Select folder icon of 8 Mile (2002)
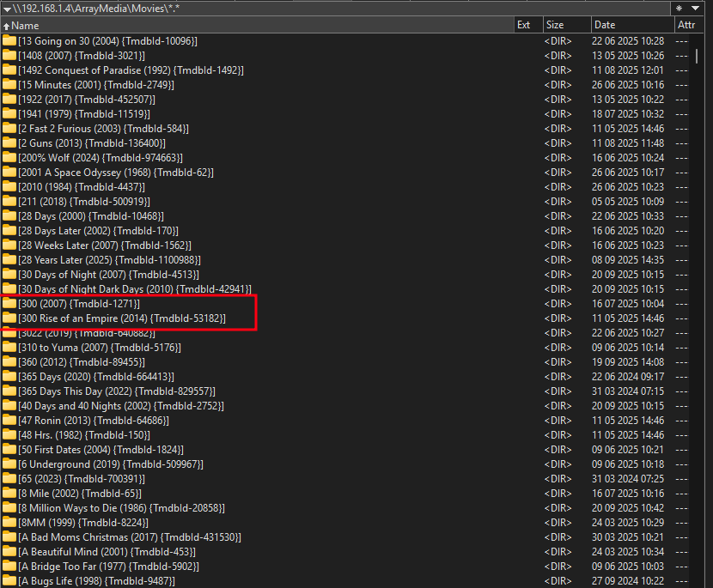This screenshot has width=713, height=588. tap(9, 493)
